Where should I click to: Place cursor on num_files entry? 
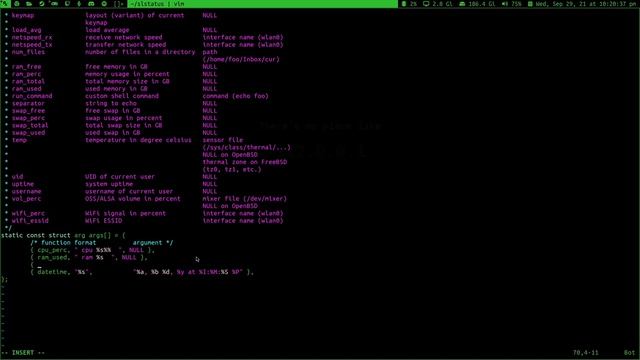point(28,52)
